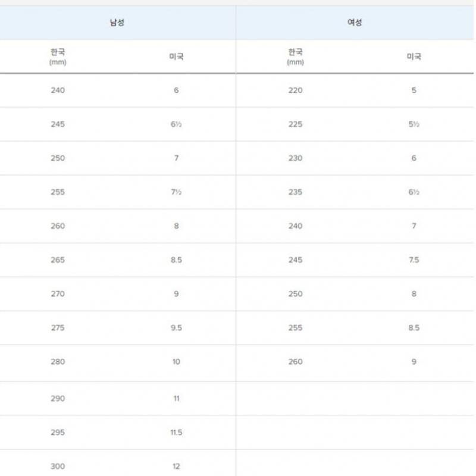The width and height of the screenshot is (476, 476).
Task: Click men's Korean size 300 cell
Action: [58, 466]
